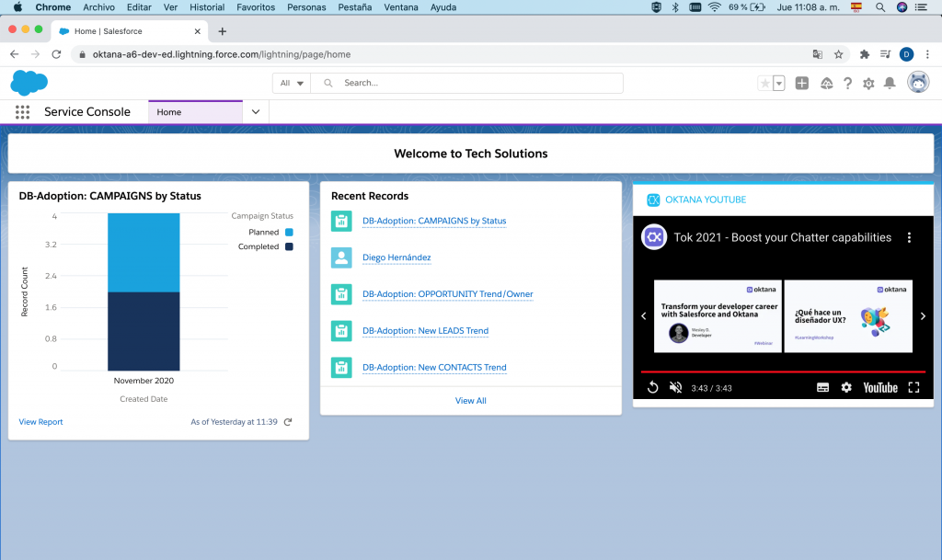Open the App Launcher grid icon
This screenshot has height=560, width=942.
click(x=22, y=112)
